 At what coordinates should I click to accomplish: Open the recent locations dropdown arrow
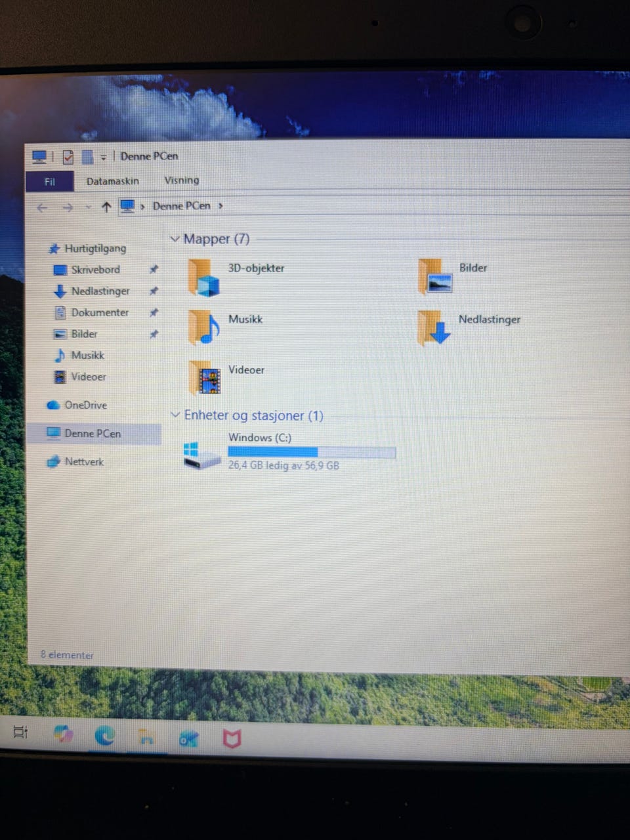pos(89,208)
